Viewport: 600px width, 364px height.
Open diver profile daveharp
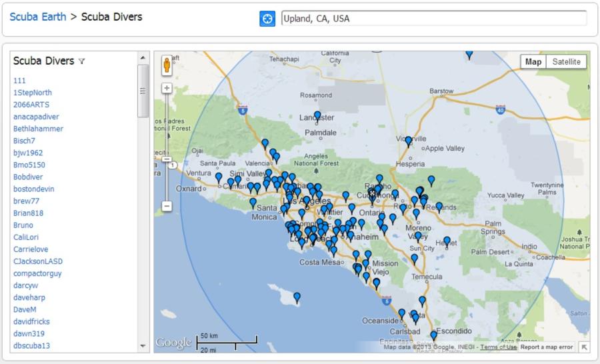click(x=29, y=297)
